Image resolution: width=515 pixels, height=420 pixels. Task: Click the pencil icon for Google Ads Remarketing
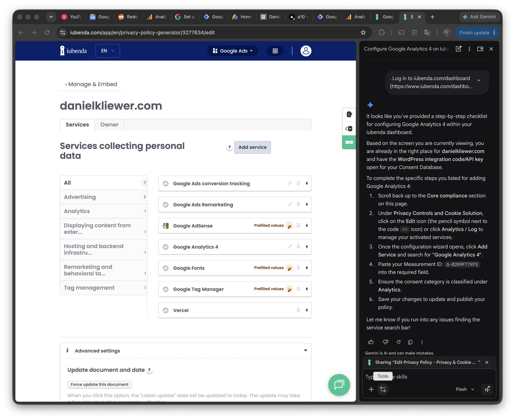(x=290, y=204)
